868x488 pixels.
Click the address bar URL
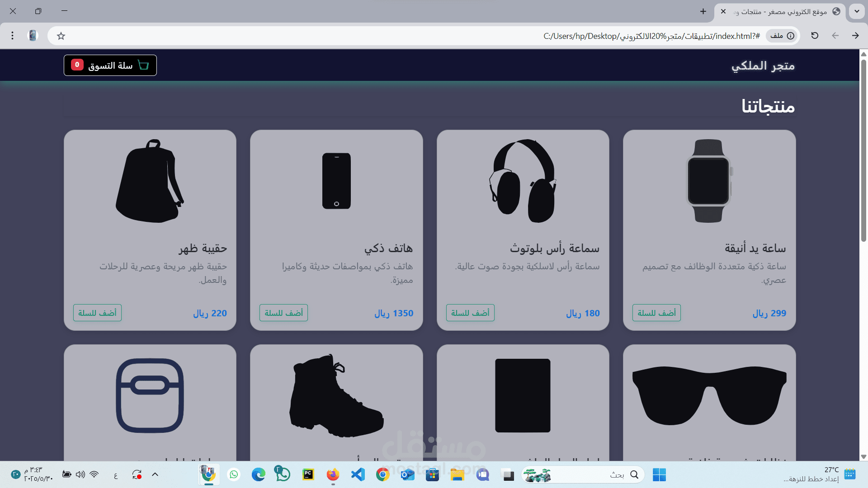pyautogui.click(x=651, y=36)
